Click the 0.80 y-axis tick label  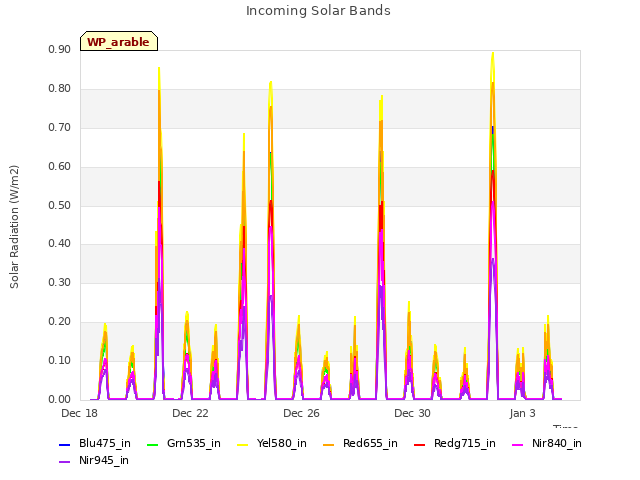click(x=60, y=89)
